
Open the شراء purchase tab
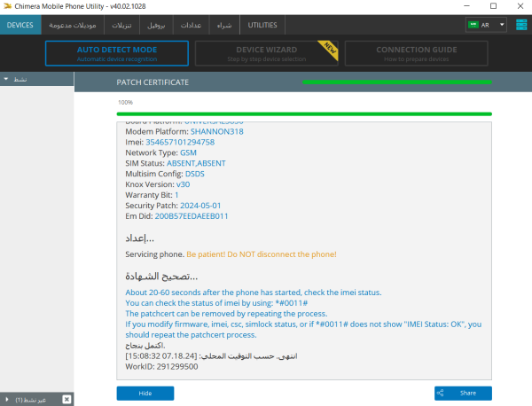click(x=224, y=25)
